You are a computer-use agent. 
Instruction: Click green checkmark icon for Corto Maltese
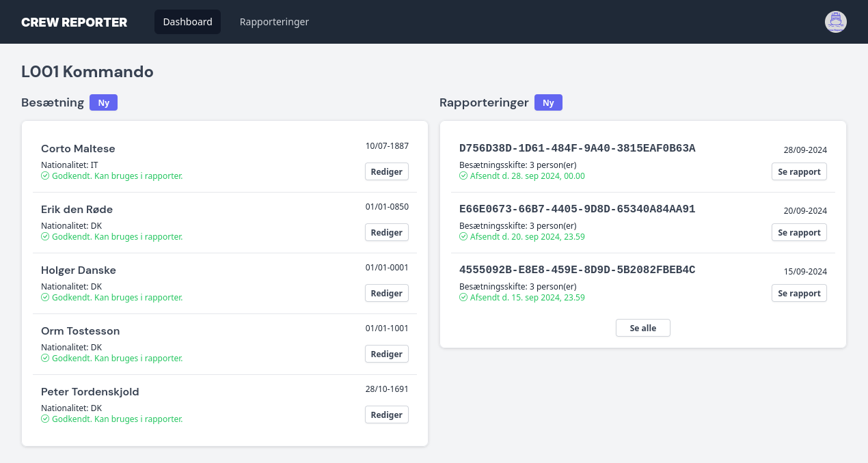[45, 176]
